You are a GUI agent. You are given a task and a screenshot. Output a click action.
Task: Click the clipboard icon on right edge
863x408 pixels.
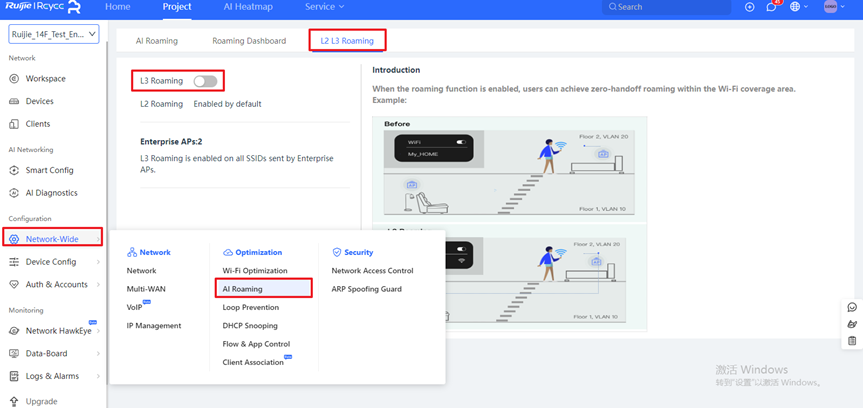tap(852, 341)
